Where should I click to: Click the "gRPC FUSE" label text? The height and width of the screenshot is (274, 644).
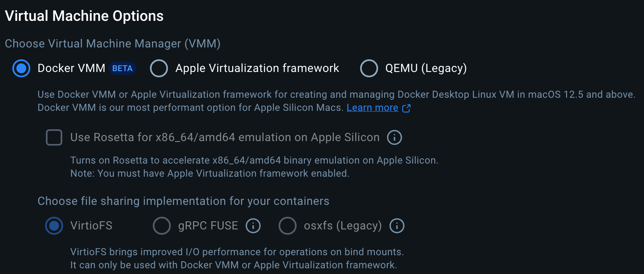click(208, 226)
